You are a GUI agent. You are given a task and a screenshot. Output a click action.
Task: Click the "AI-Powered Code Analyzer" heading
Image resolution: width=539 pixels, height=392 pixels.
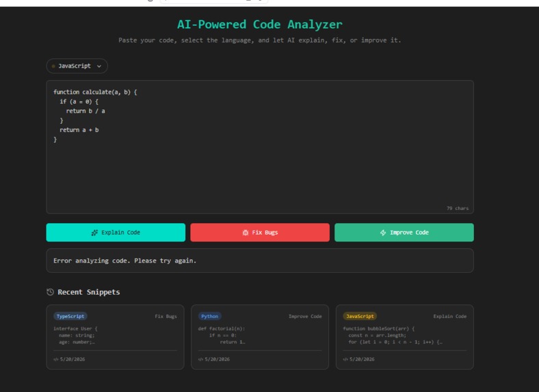[260, 25]
